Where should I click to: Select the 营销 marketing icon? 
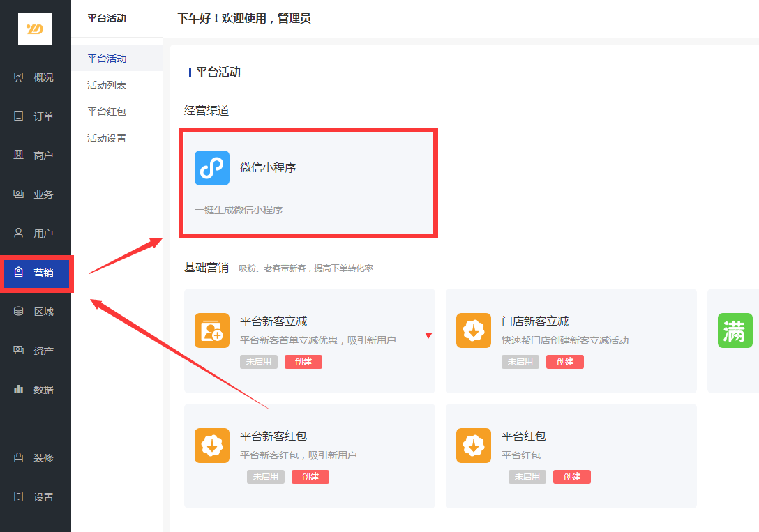[18, 273]
